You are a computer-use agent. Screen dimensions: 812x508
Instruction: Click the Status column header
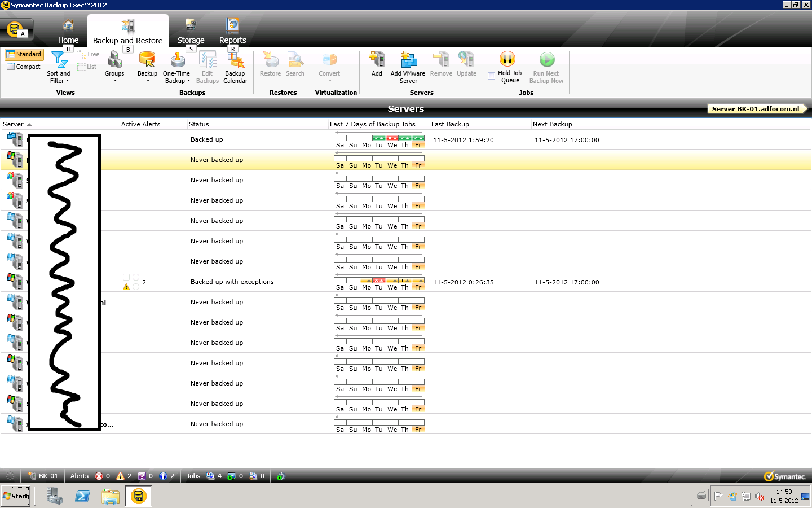[257, 124]
